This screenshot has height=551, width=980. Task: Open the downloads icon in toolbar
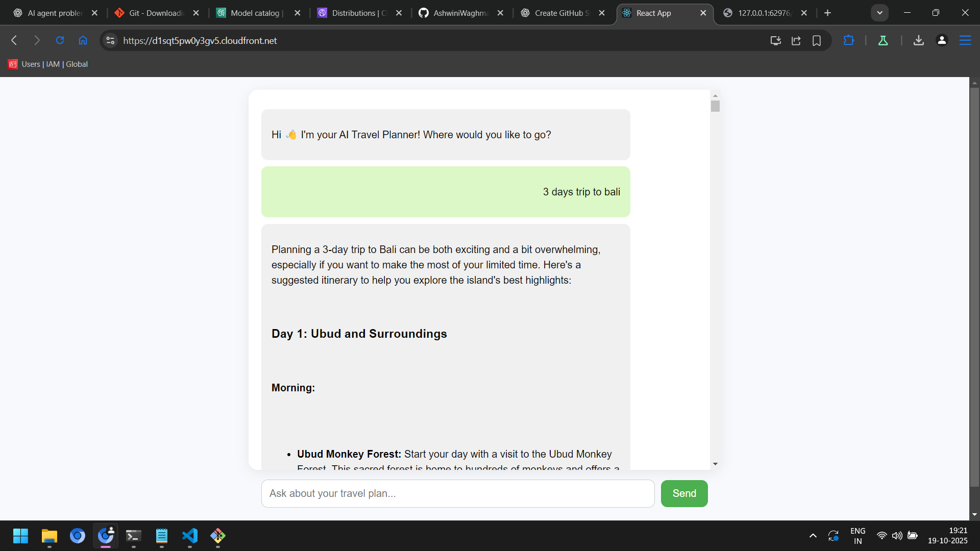[918, 40]
